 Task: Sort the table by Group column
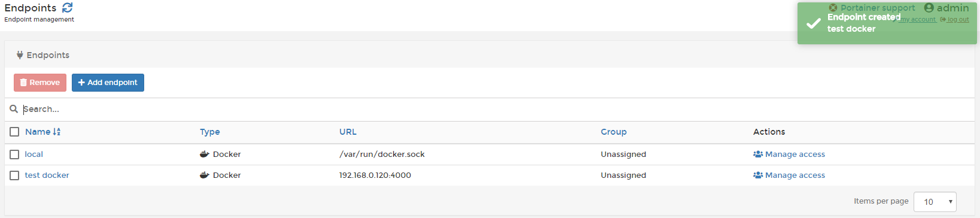(x=614, y=132)
